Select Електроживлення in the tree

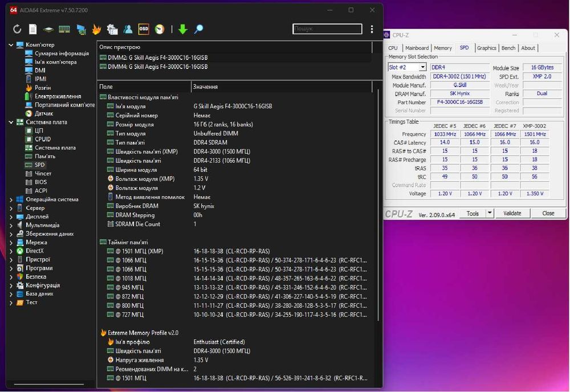click(x=58, y=96)
